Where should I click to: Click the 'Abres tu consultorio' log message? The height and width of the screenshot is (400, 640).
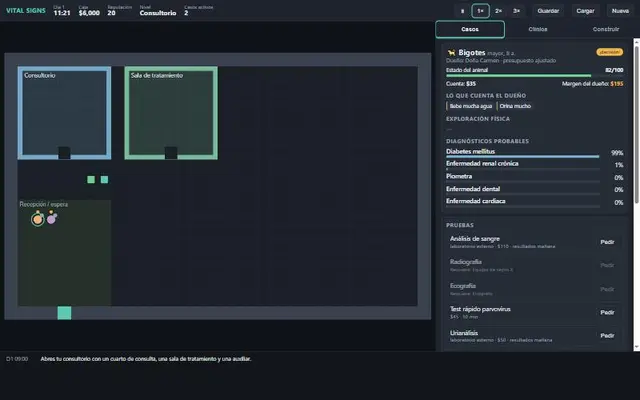(x=146, y=359)
